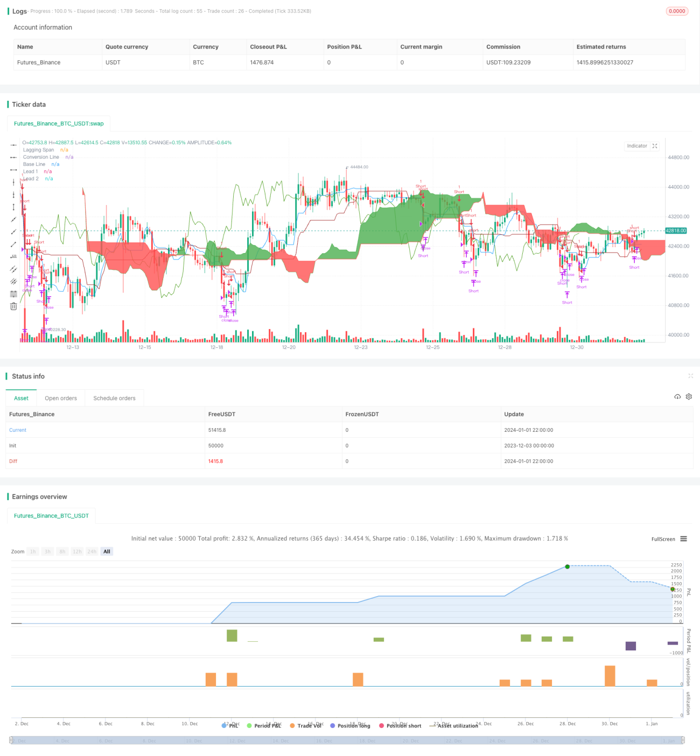Pick the Fibonacci levels drawing tool
The height and width of the screenshot is (756, 700).
coord(13,294)
